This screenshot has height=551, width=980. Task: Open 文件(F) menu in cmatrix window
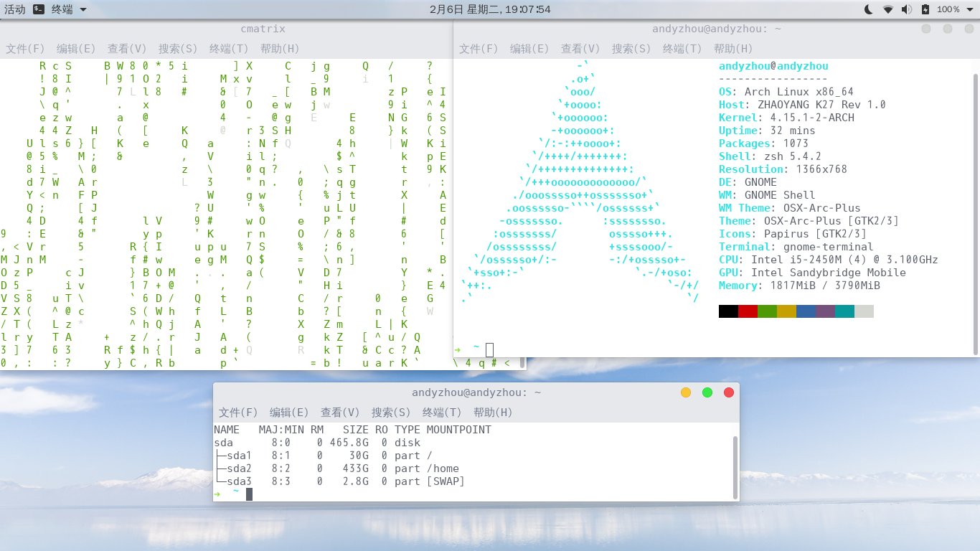(x=25, y=49)
